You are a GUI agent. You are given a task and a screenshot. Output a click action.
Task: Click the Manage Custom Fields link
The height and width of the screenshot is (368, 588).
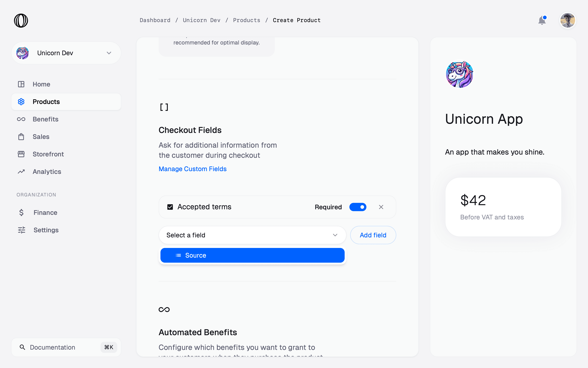192,169
